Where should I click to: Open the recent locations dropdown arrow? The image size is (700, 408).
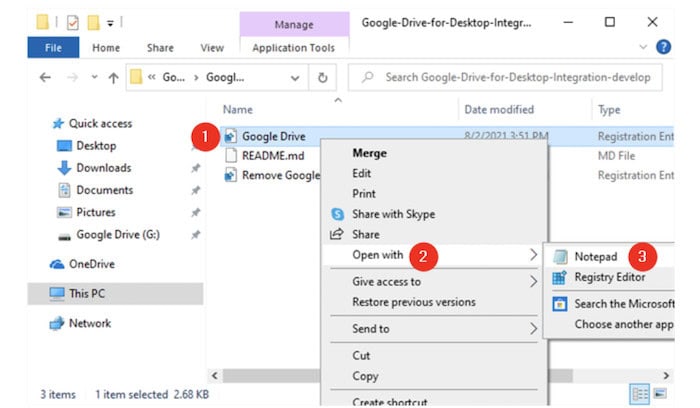[x=94, y=77]
